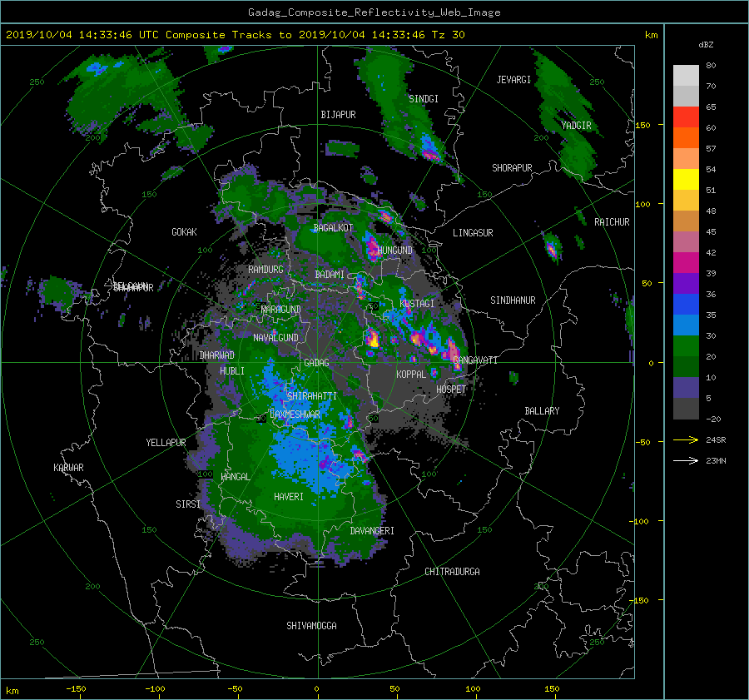
Task: Select the DAVANGERI label
Action: coord(372,531)
